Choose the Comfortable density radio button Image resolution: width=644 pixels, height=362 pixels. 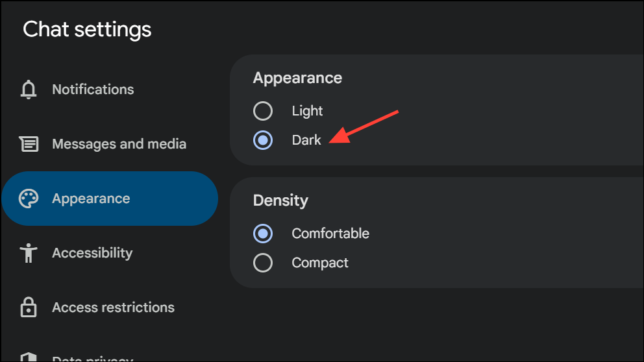pyautogui.click(x=263, y=234)
